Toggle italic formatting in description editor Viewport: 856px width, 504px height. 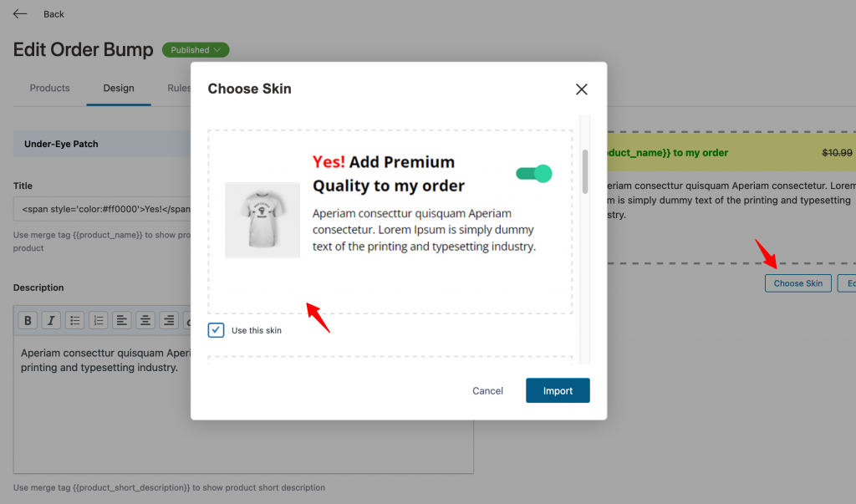tap(51, 320)
